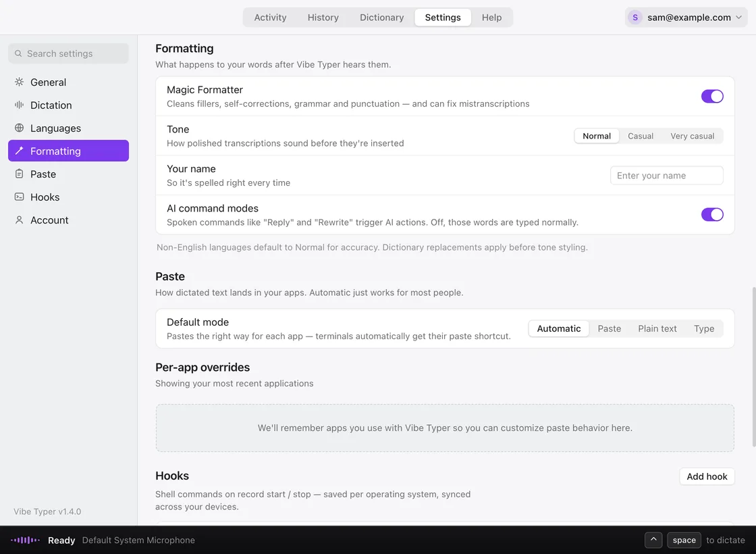
Task: Click the Add hook button
Action: (x=707, y=476)
